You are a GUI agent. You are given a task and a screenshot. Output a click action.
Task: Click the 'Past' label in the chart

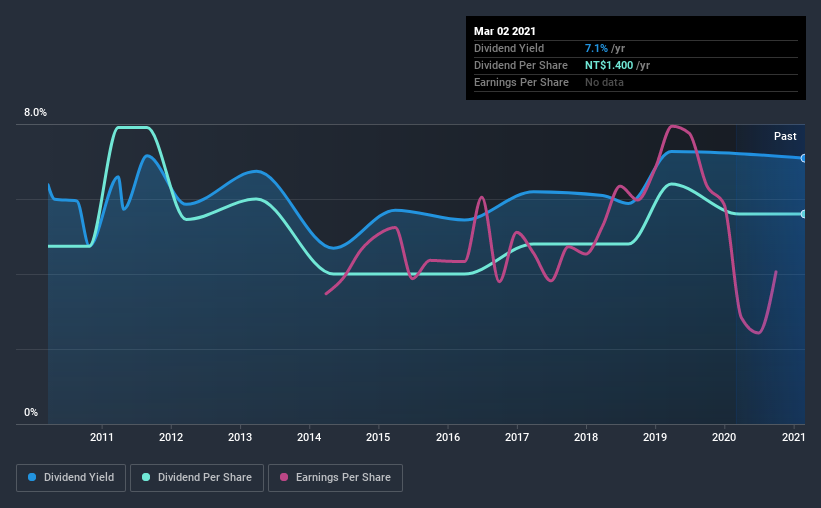tap(785, 136)
